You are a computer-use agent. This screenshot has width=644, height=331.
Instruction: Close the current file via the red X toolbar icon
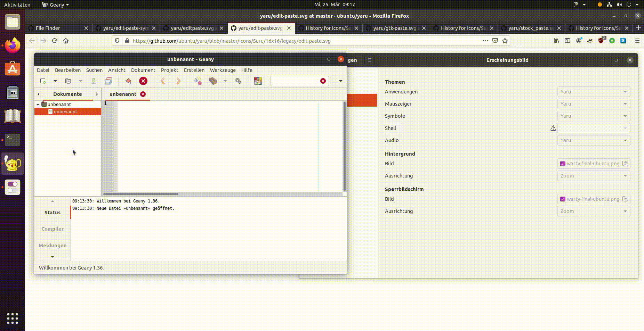[143, 81]
